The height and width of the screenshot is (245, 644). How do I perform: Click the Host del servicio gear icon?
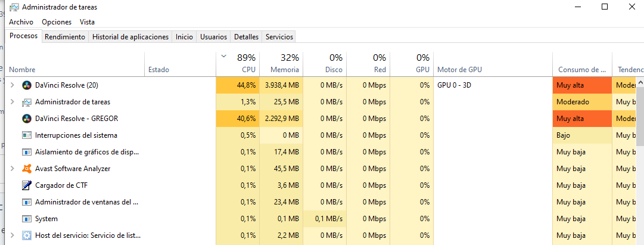pyautogui.click(x=27, y=235)
